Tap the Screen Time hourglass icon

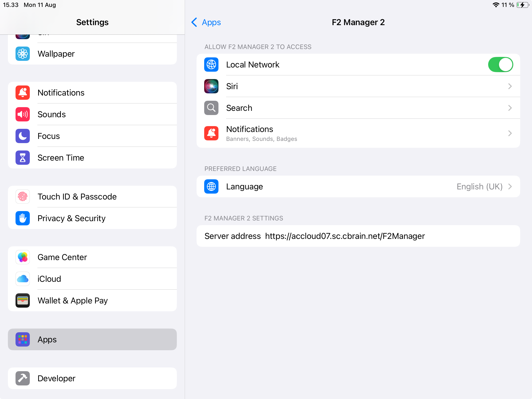[23, 158]
